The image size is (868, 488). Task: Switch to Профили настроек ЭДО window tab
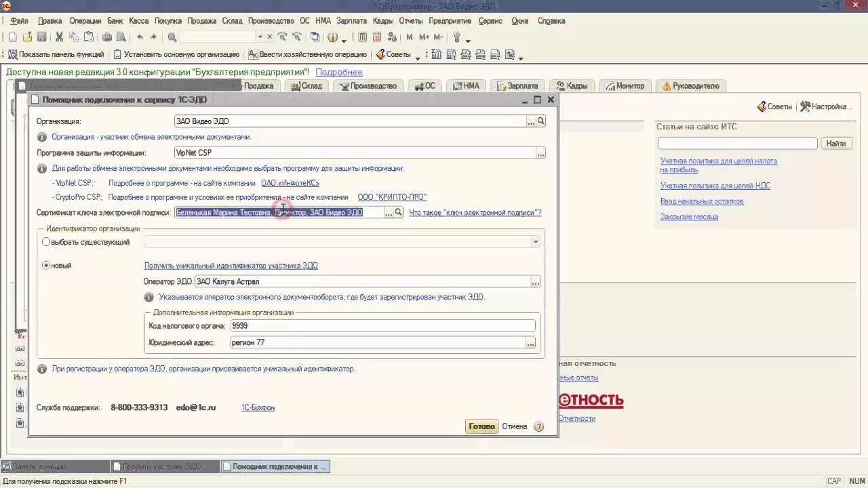click(165, 466)
